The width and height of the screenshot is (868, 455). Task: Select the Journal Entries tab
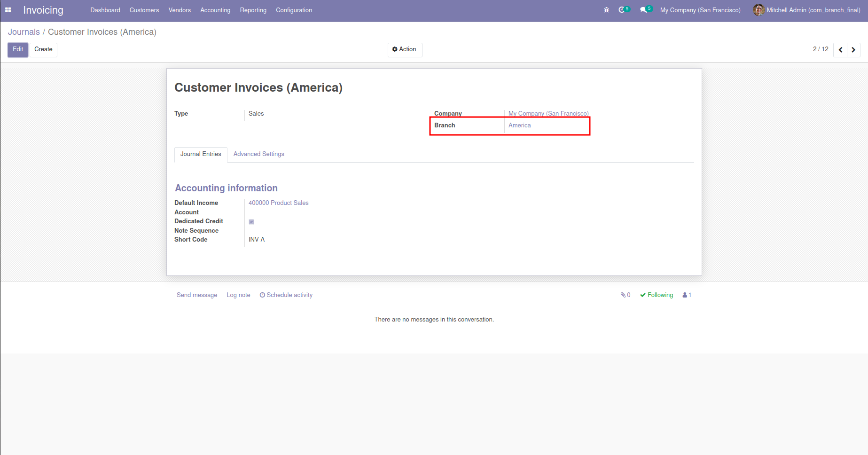[201, 154]
